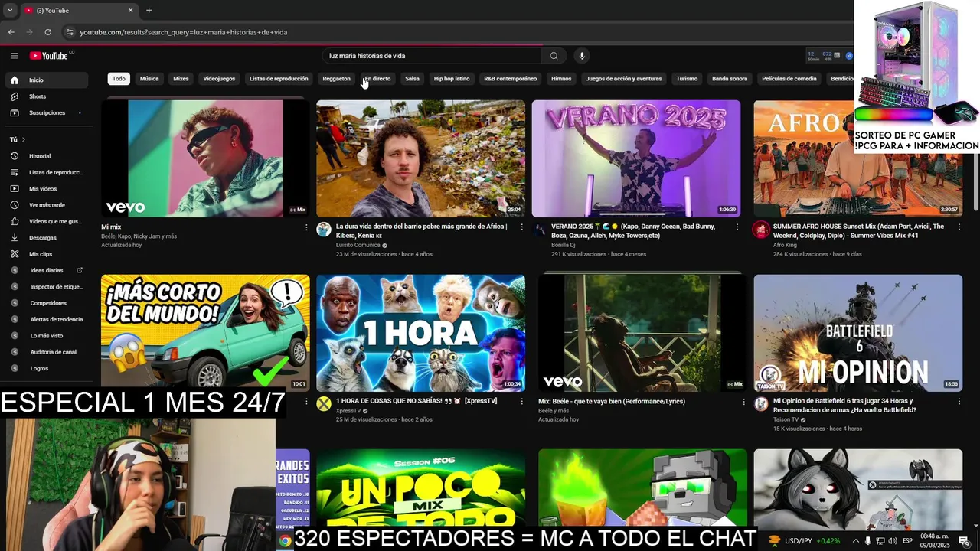Open Logros in the sidebar
Viewport: 980px width, 551px height.
click(47, 368)
